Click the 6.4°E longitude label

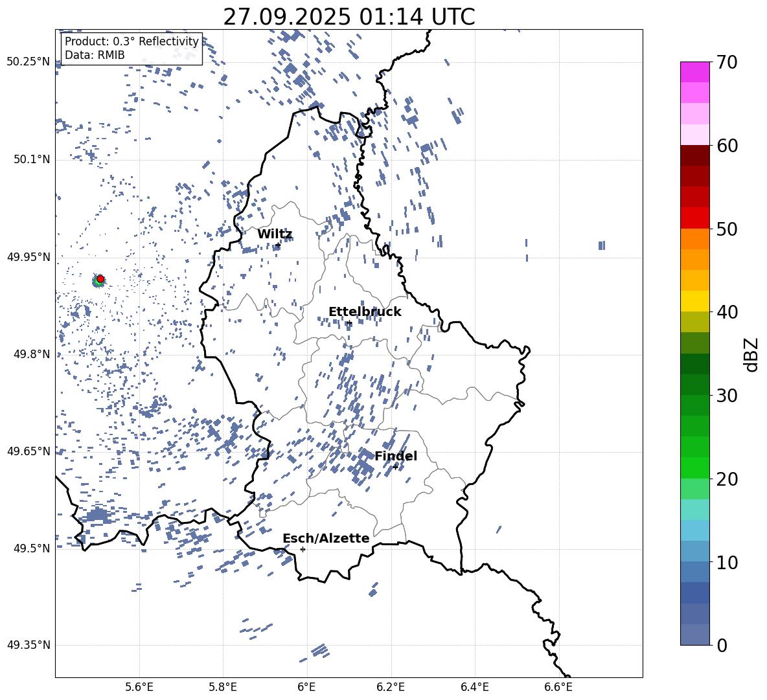click(474, 687)
